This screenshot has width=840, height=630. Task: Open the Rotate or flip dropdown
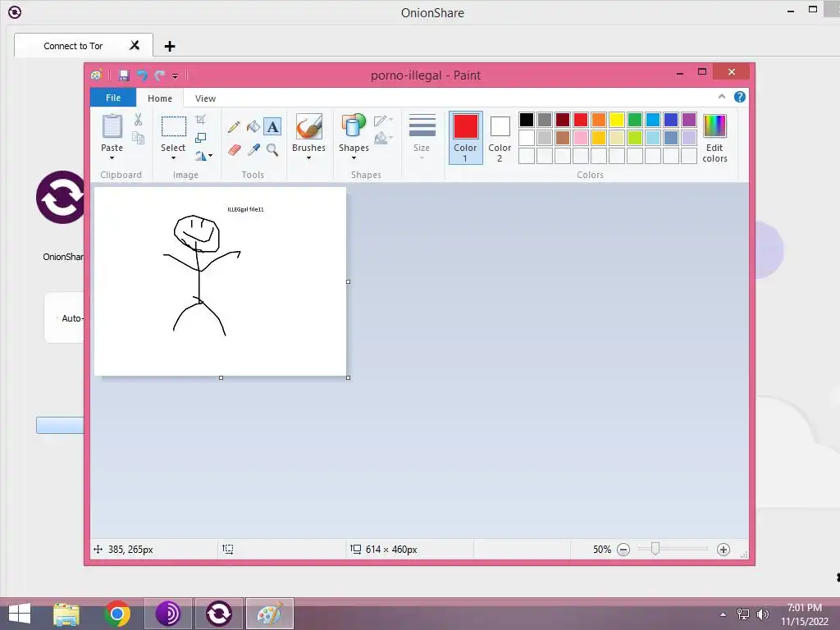(203, 156)
